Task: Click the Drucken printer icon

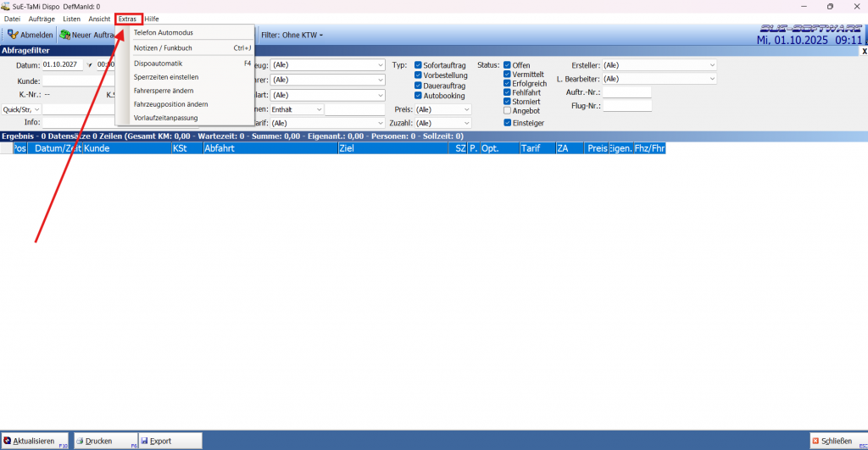Action: [81, 441]
